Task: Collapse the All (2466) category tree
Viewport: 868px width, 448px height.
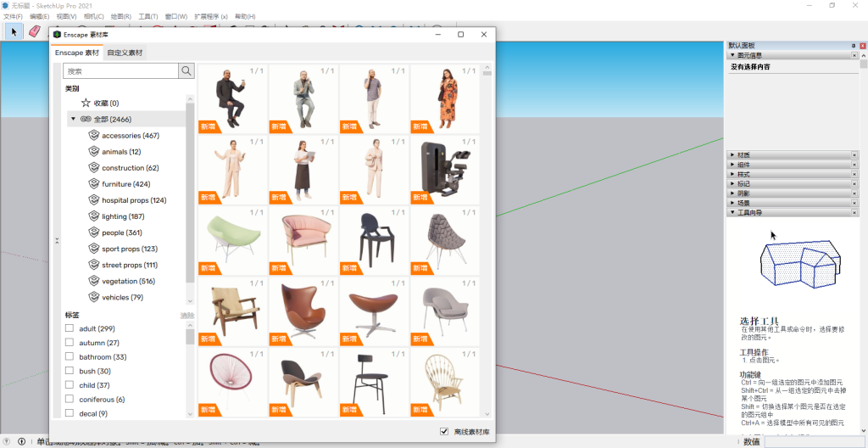Action: point(73,119)
